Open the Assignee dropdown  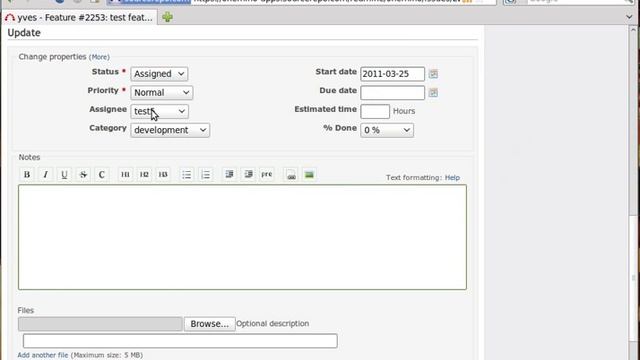point(159,111)
